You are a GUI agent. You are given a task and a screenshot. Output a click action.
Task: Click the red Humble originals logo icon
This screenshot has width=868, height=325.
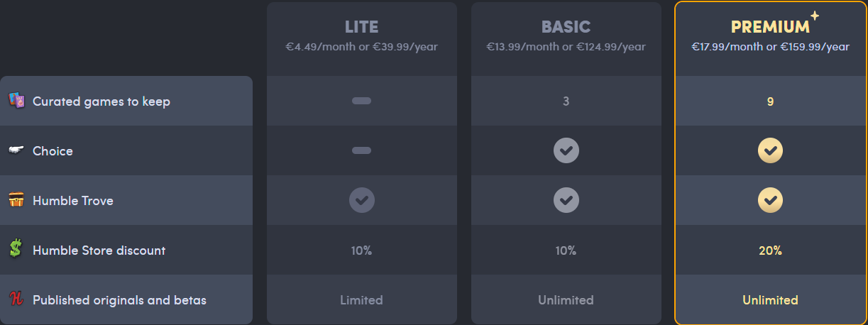[x=16, y=299]
